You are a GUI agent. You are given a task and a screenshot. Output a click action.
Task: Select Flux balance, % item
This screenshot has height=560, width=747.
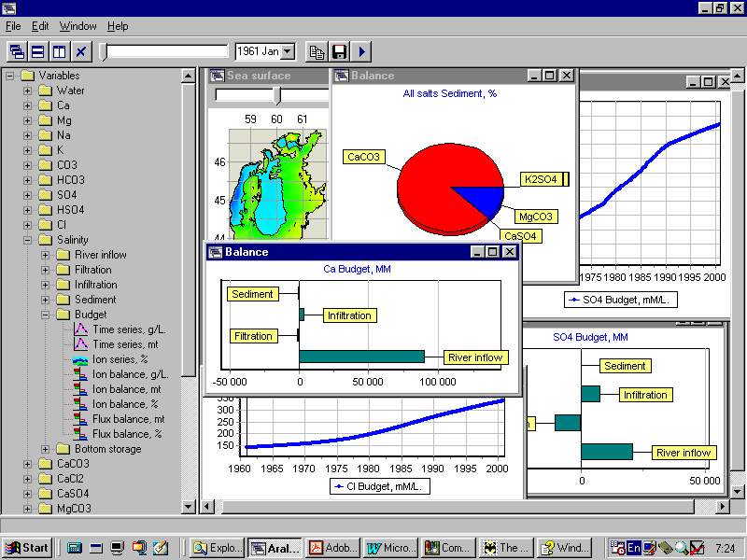tap(118, 434)
